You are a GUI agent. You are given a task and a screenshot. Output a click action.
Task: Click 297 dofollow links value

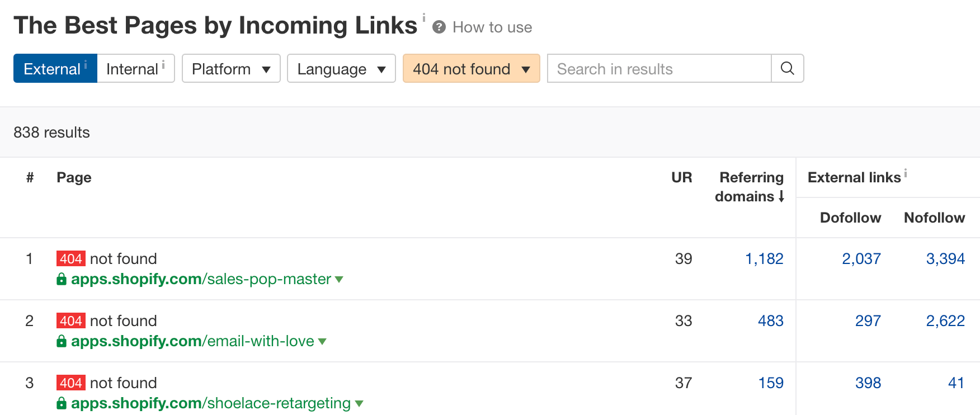[868, 320]
